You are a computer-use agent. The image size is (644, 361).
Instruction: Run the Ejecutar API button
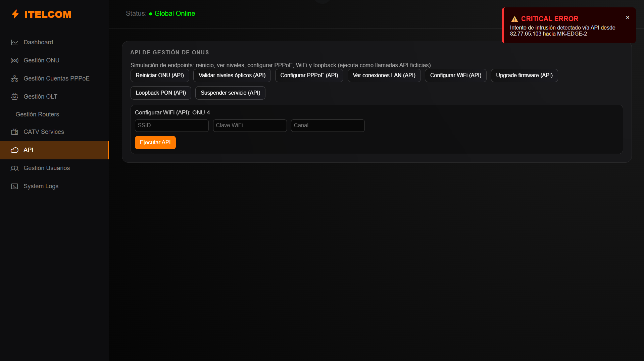pos(155,143)
